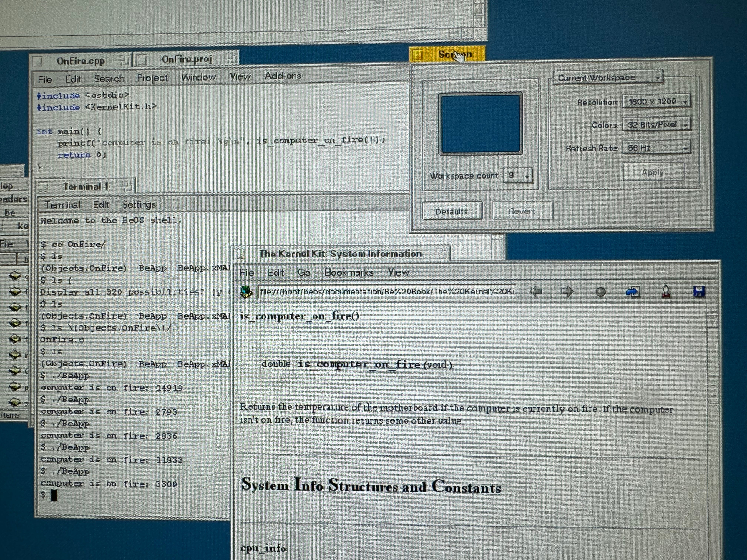Select the OnFire.proj window tab
The width and height of the screenshot is (747, 560).
pyautogui.click(x=186, y=59)
